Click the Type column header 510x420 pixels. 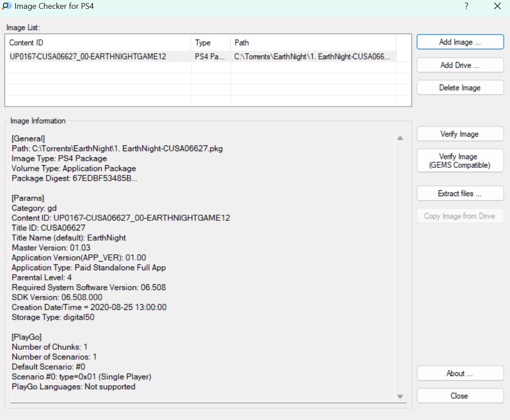[x=211, y=43]
